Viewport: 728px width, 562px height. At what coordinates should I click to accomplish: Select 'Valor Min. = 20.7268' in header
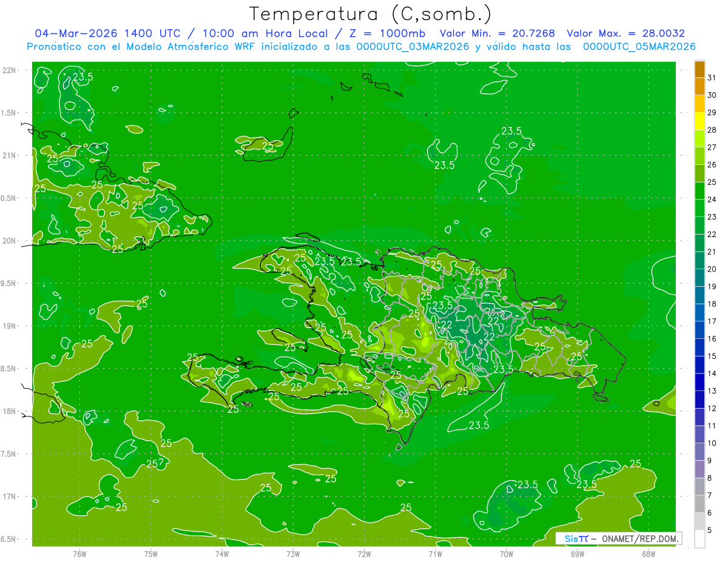pos(497,33)
